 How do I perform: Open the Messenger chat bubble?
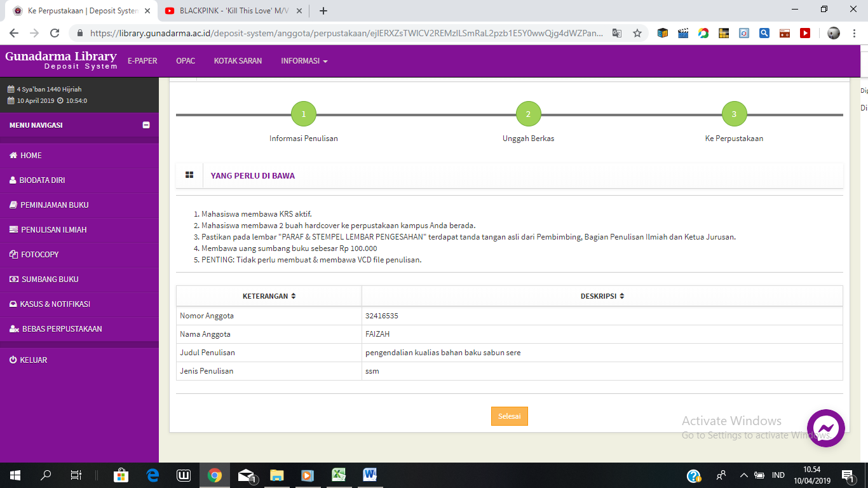pyautogui.click(x=825, y=428)
